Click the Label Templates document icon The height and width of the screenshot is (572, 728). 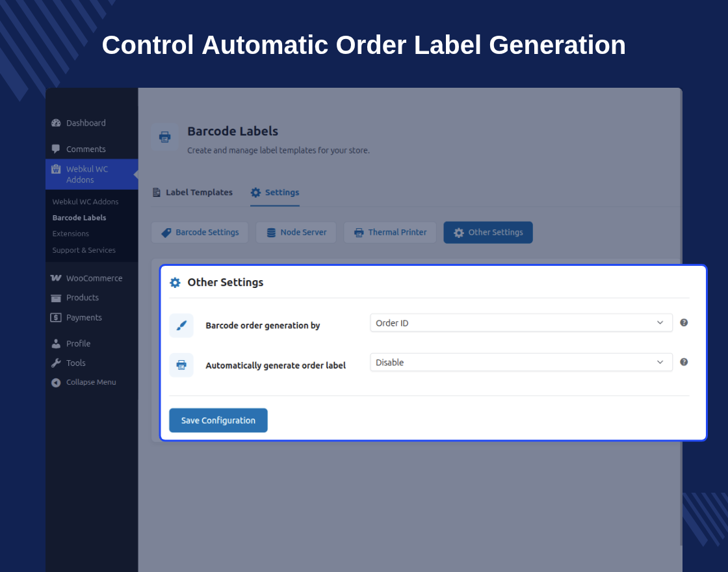click(x=157, y=192)
